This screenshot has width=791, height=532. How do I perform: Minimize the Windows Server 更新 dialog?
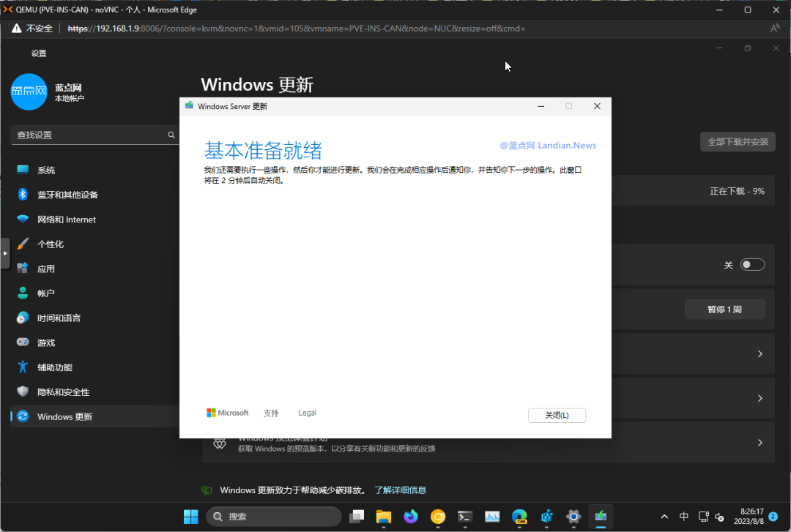pyautogui.click(x=541, y=106)
